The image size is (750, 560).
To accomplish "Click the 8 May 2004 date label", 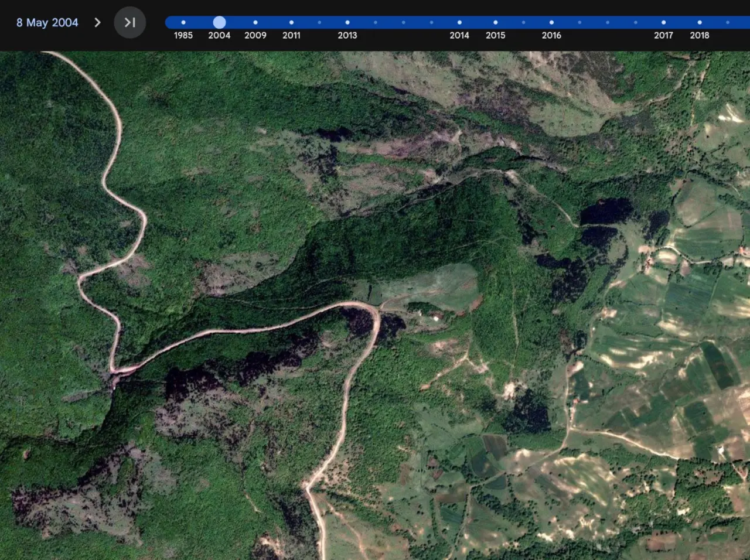I will point(47,22).
